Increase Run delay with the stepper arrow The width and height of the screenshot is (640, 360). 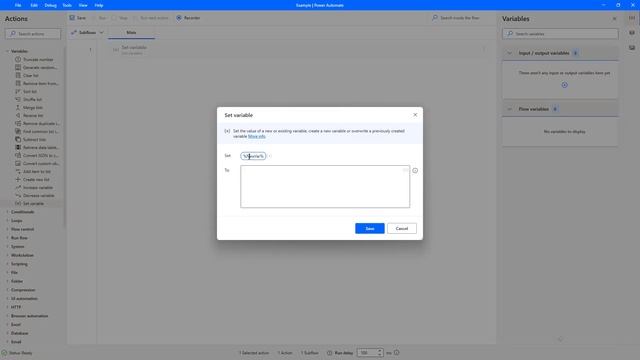tap(380, 351)
